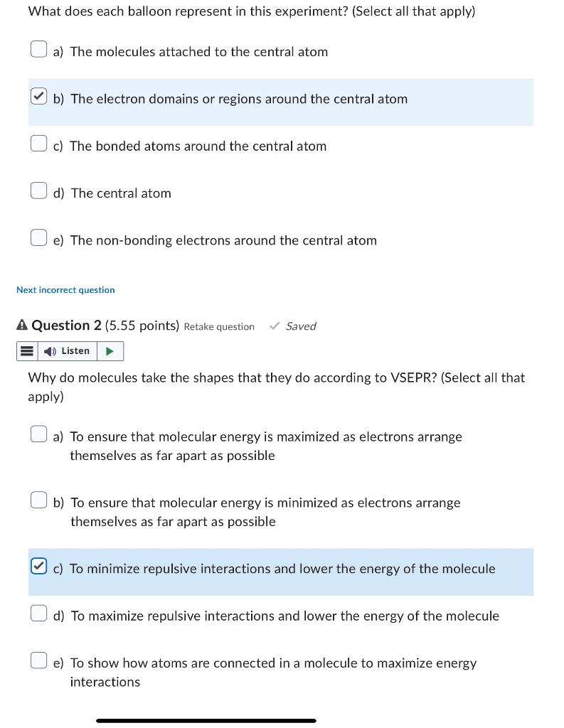Image resolution: width=564 pixels, height=728 pixels.
Task: Play audio with the green triangle
Action: pyautogui.click(x=110, y=351)
